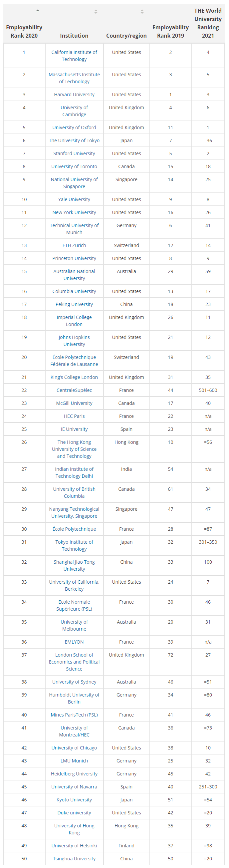Open London School of Economics link
The width and height of the screenshot is (229, 868).
click(x=74, y=662)
